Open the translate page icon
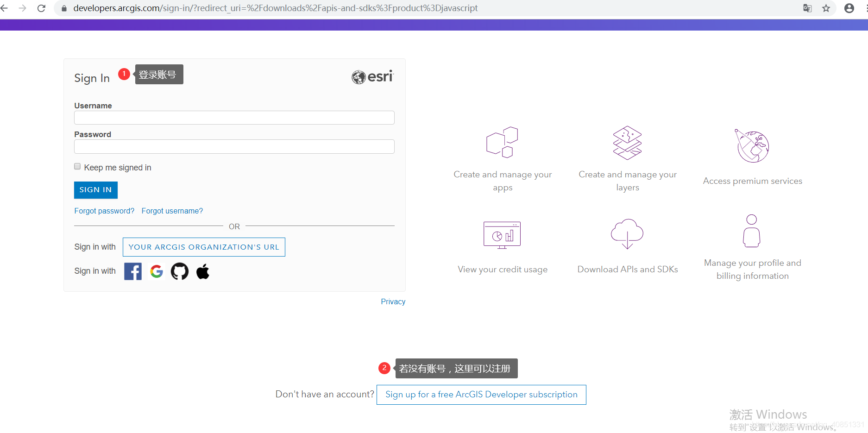 [807, 8]
